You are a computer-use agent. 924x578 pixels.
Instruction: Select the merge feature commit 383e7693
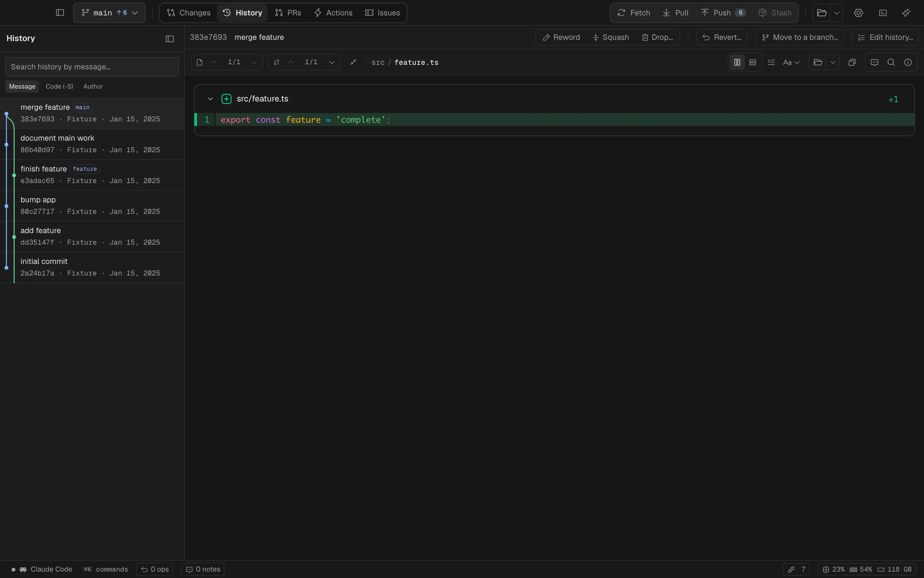click(x=92, y=113)
